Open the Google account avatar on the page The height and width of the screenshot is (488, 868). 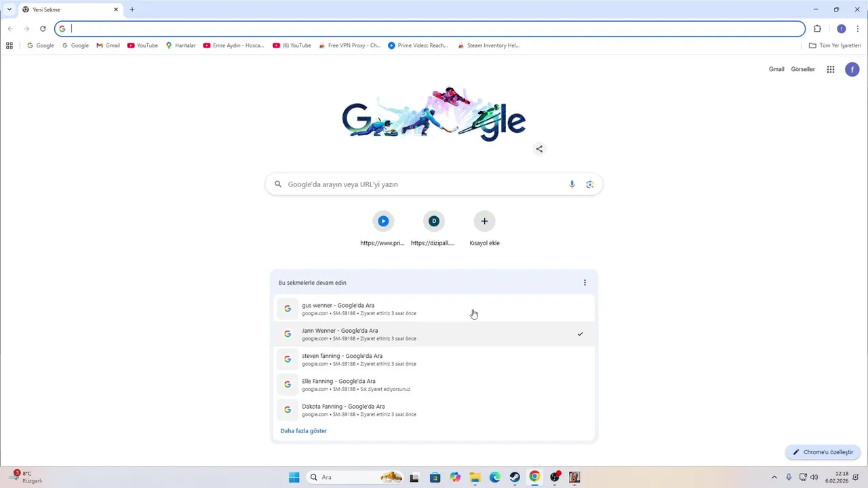point(852,69)
